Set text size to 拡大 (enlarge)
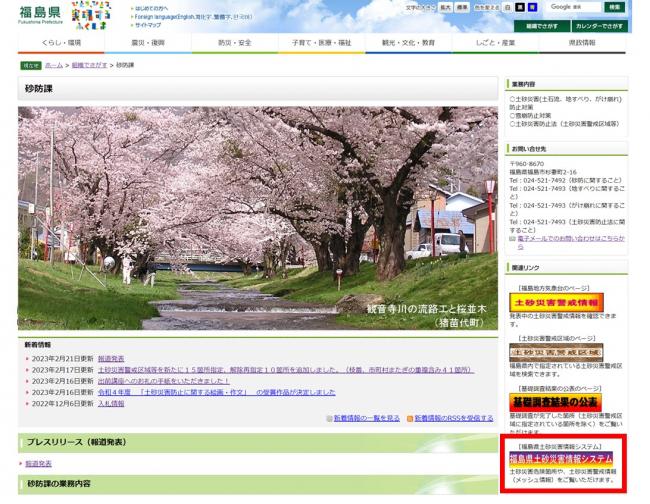The image size is (650, 504). point(445,7)
